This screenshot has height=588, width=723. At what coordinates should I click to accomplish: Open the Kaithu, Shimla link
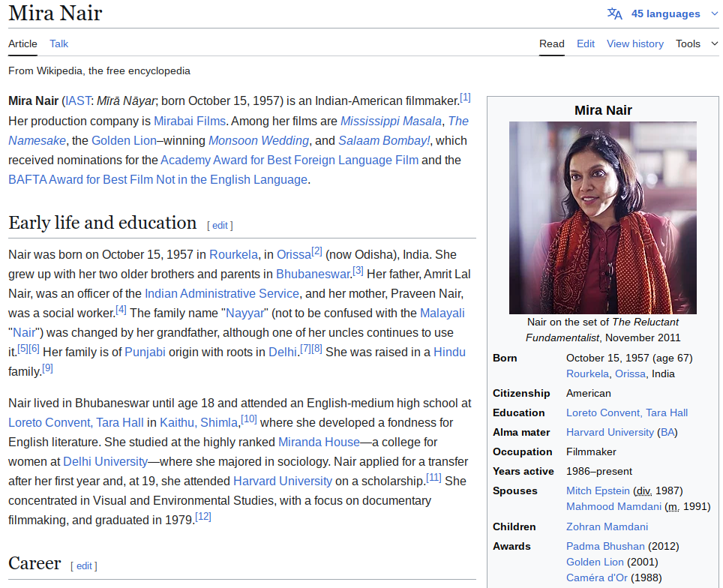click(199, 422)
